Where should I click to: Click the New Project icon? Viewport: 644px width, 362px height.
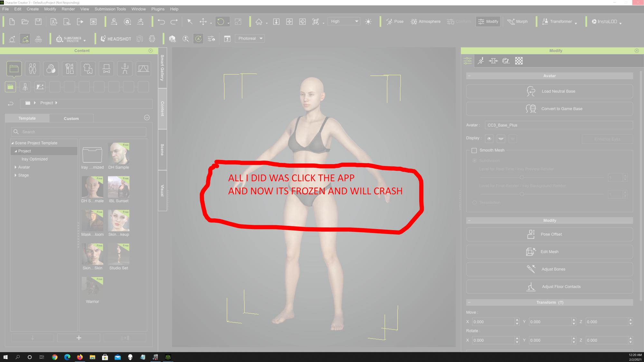pos(12,22)
